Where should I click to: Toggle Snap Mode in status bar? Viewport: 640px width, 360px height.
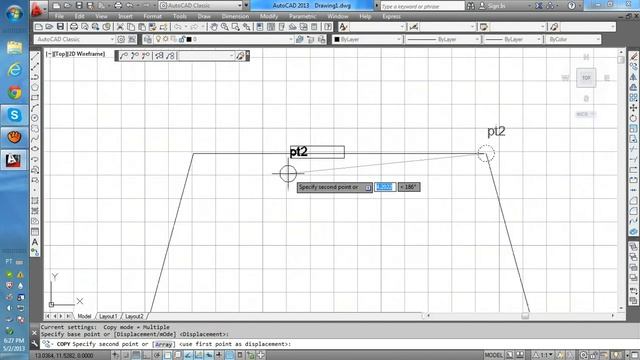point(126,355)
